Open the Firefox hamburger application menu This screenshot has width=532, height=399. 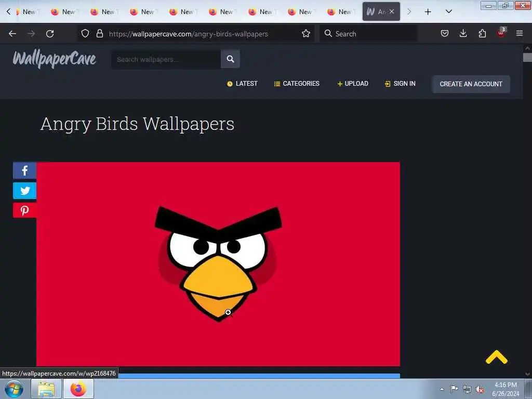tap(519, 33)
